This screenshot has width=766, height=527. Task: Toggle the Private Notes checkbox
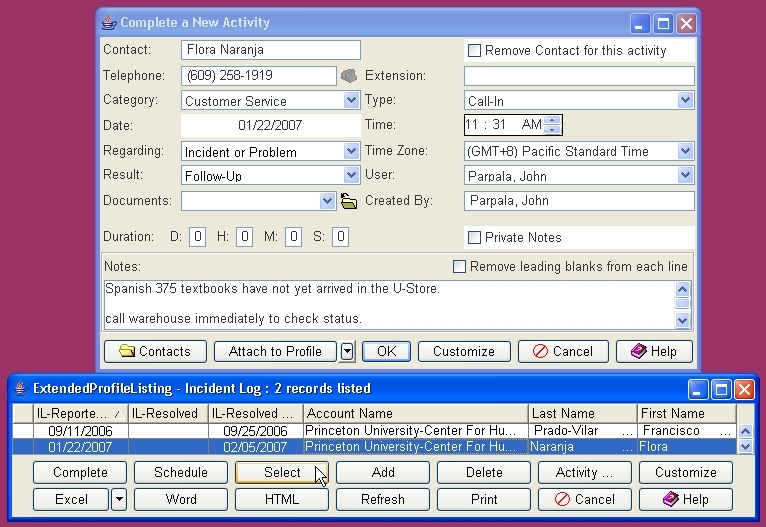coord(474,237)
